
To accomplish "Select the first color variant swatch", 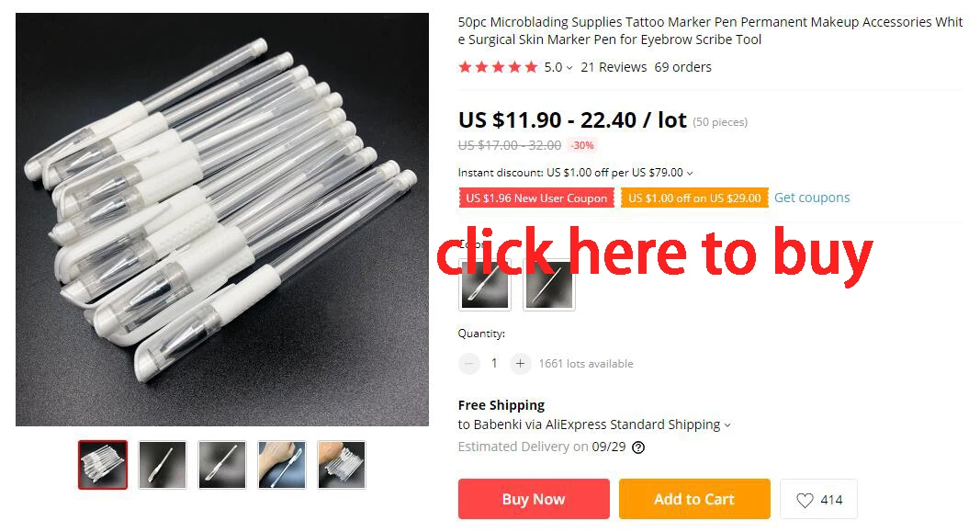I will pos(485,286).
